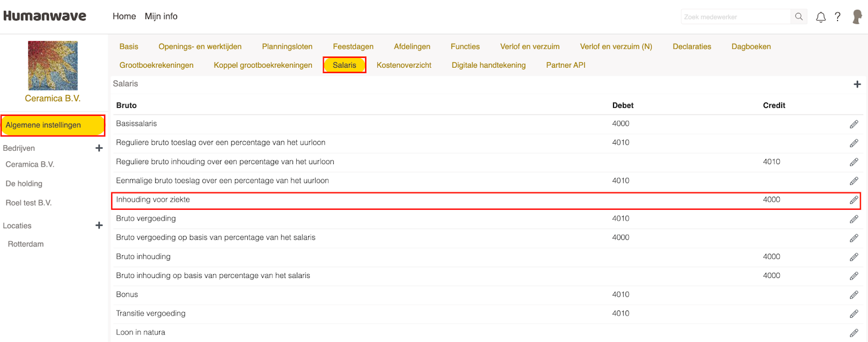The width and height of the screenshot is (868, 342).
Task: Open the Verlof en verzuim (N) tab
Action: pyautogui.click(x=616, y=47)
